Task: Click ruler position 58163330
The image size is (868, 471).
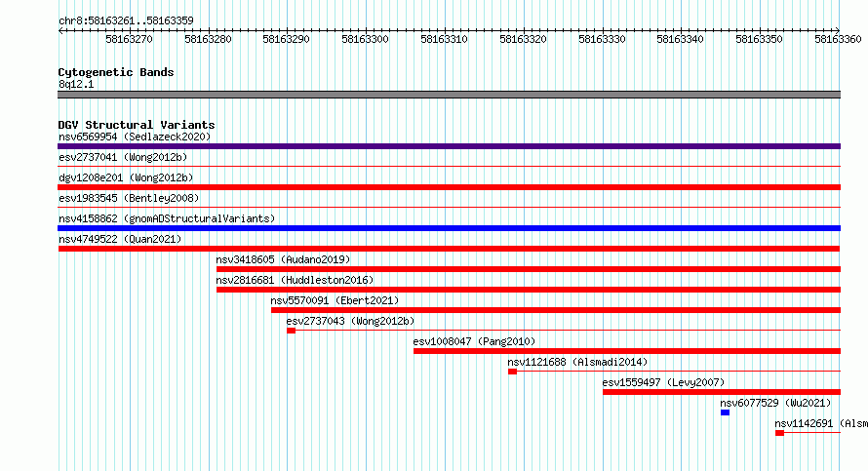Action: (603, 39)
